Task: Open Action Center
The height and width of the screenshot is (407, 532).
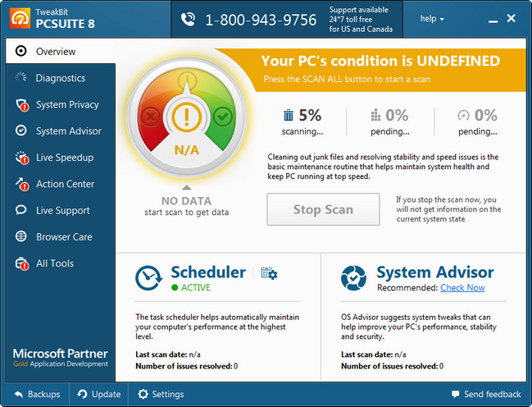Action: click(x=61, y=184)
